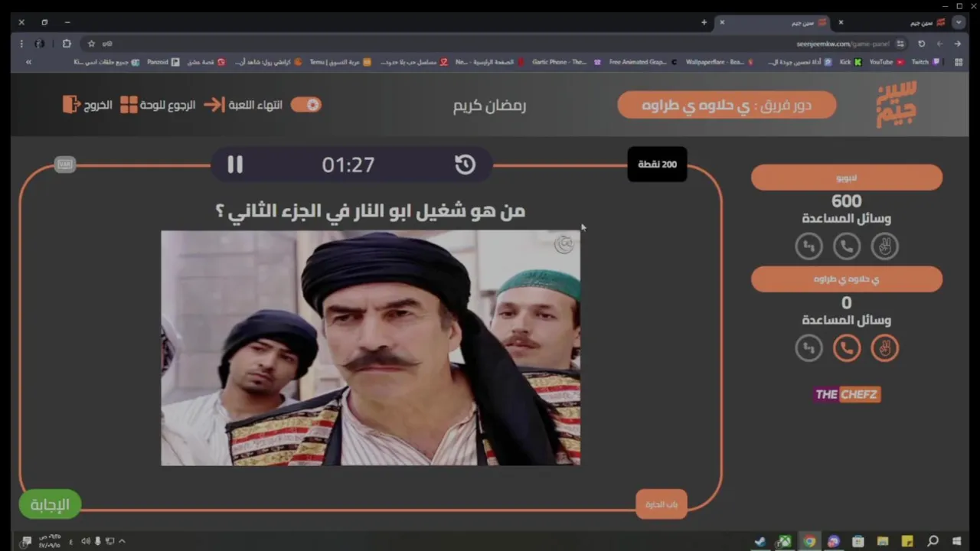Click the 01:27 timer readout
This screenshot has height=551, width=980.
pyautogui.click(x=348, y=165)
